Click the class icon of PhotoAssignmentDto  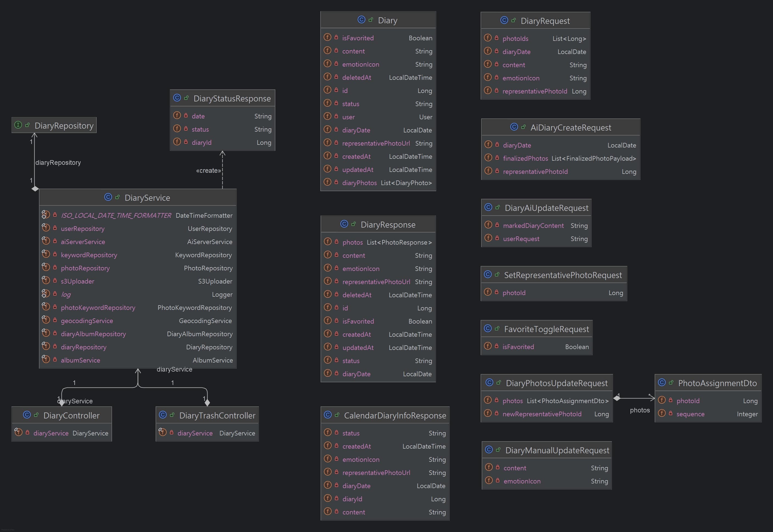[x=662, y=382]
